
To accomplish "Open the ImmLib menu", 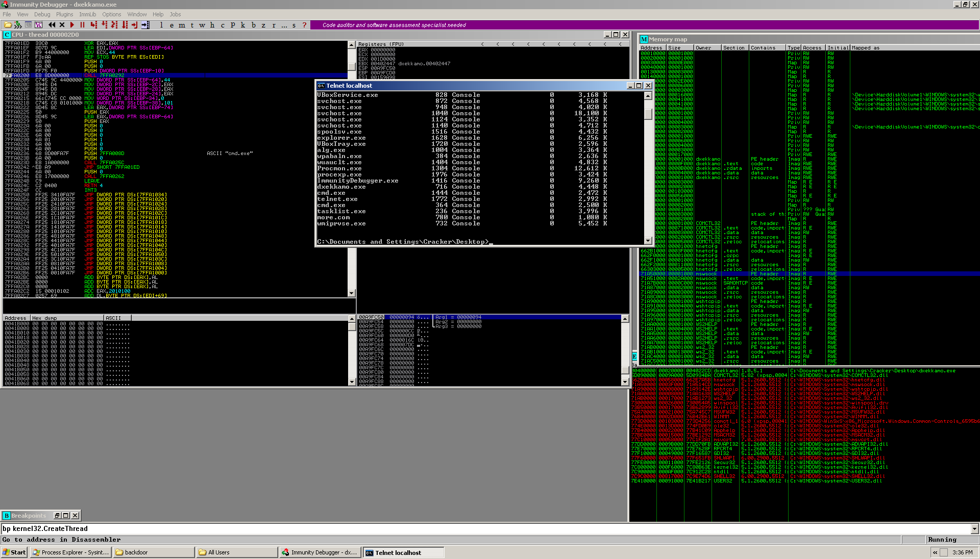I will (87, 14).
